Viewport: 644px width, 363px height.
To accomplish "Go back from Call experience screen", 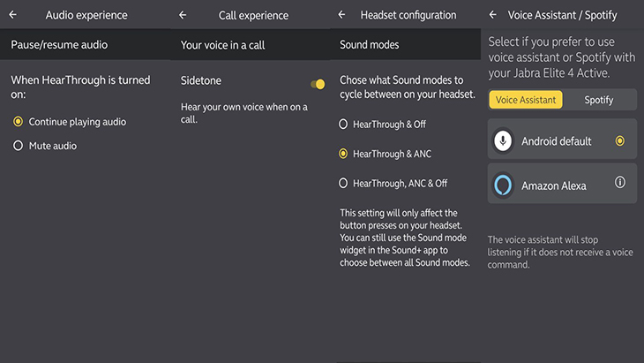I will tap(183, 15).
